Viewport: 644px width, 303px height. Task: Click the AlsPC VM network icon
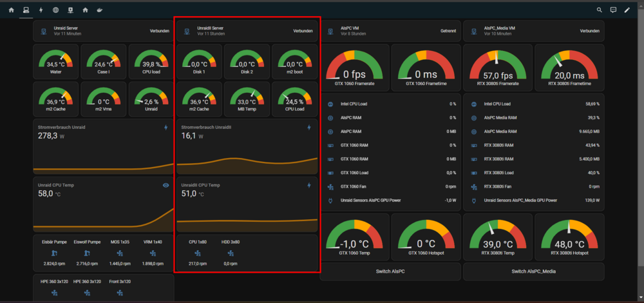(x=330, y=31)
